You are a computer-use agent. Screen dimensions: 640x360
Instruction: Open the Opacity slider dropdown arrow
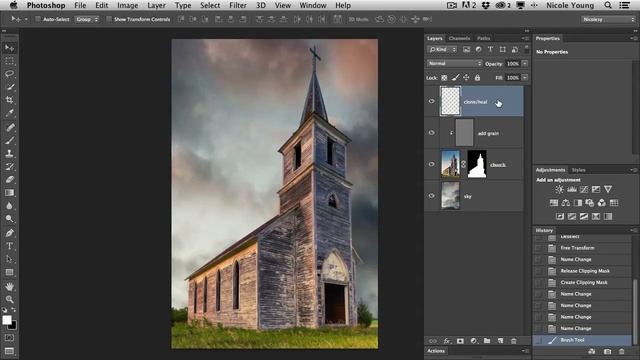525,64
